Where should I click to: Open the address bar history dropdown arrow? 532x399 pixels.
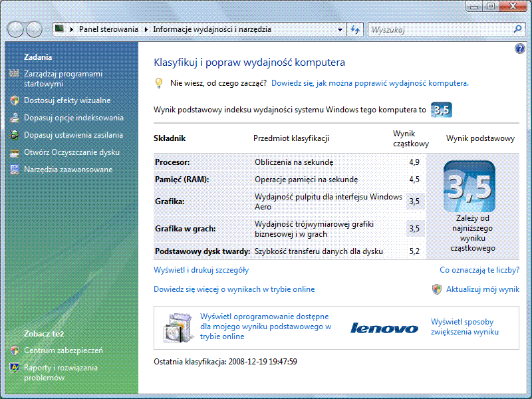point(340,29)
